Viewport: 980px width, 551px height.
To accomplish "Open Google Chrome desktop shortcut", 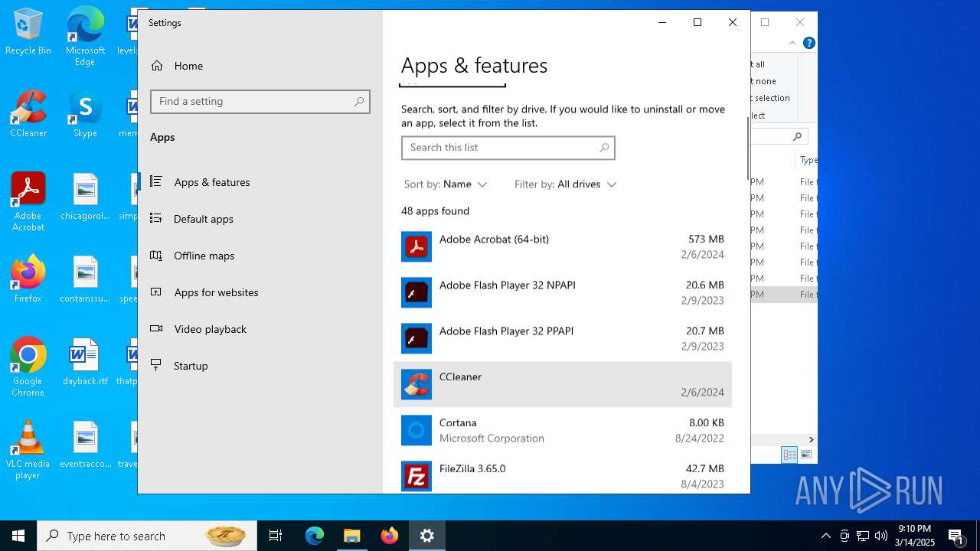I will [28, 367].
